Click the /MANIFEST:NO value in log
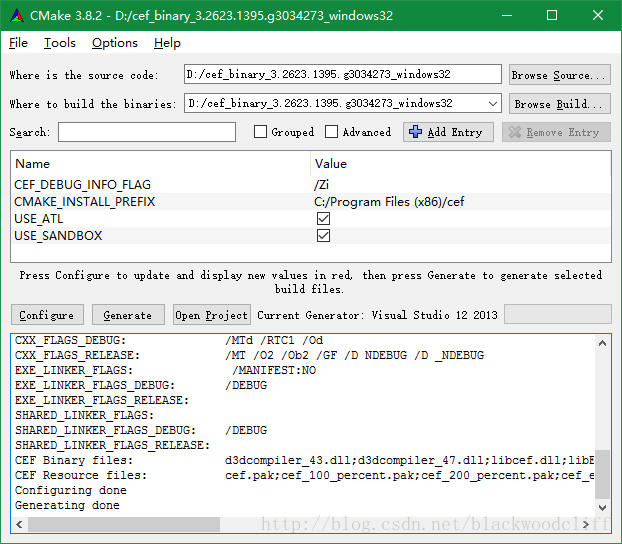622x544 pixels. [x=274, y=370]
